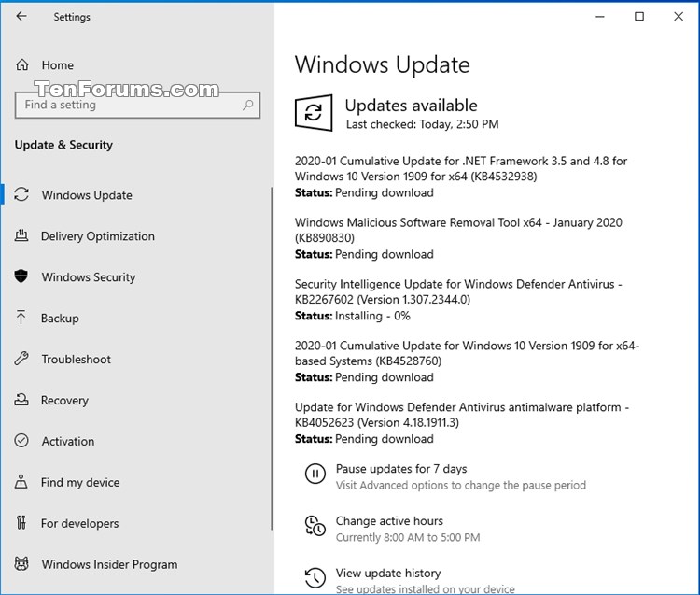Click the Windows Insider cat icon
This screenshot has height=595, width=700.
point(21,563)
